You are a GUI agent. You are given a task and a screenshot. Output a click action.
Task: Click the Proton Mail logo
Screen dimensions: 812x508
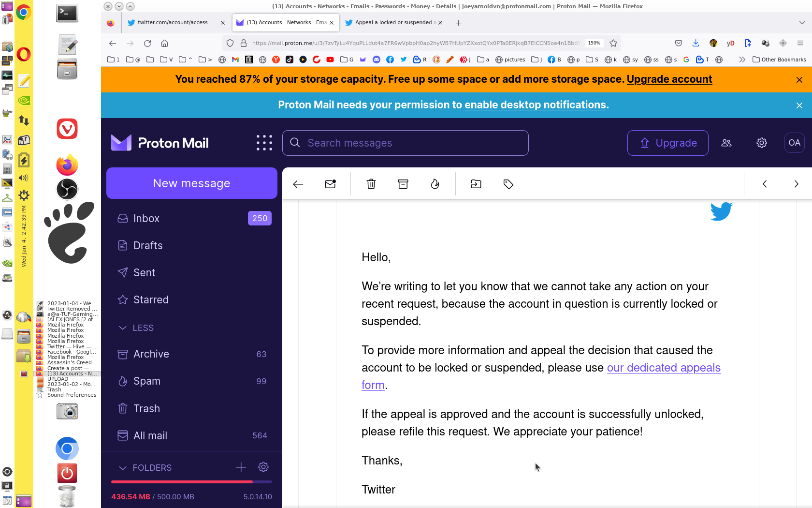pos(160,143)
